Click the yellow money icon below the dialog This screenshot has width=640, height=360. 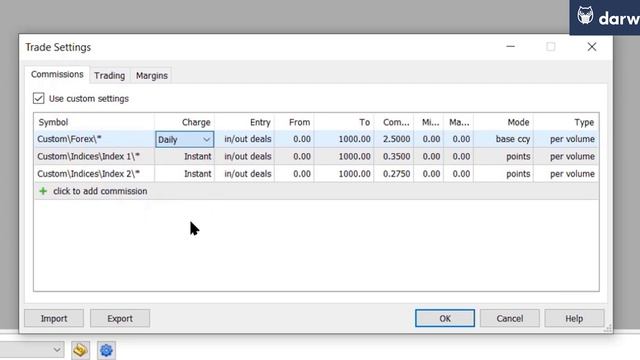(x=80, y=350)
